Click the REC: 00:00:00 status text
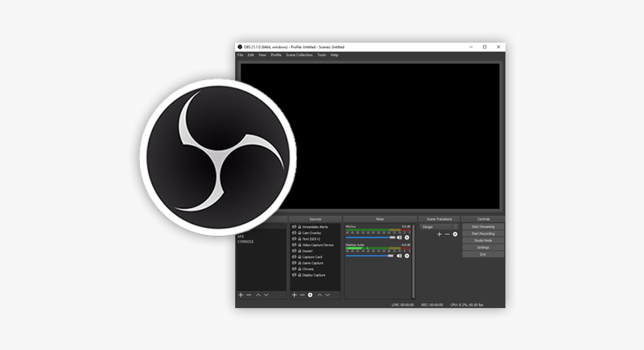This screenshot has height=350, width=644. (432, 305)
